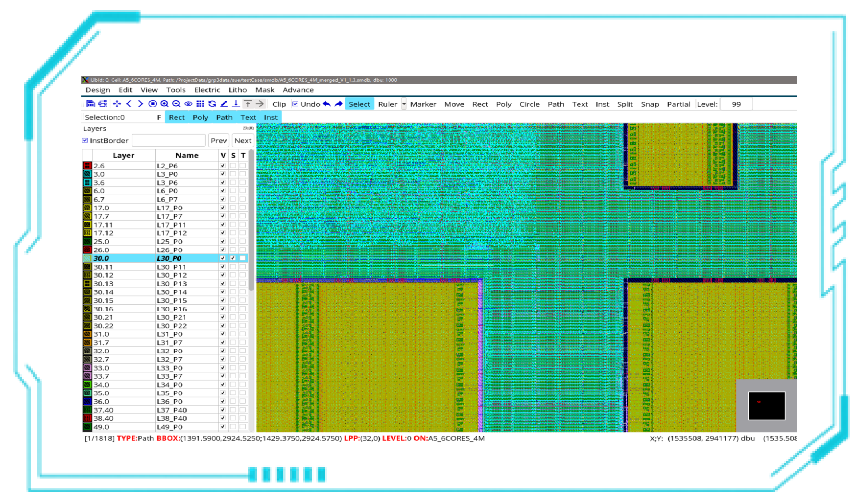
Task: Click the zoom in magnifier icon
Action: pos(165,104)
